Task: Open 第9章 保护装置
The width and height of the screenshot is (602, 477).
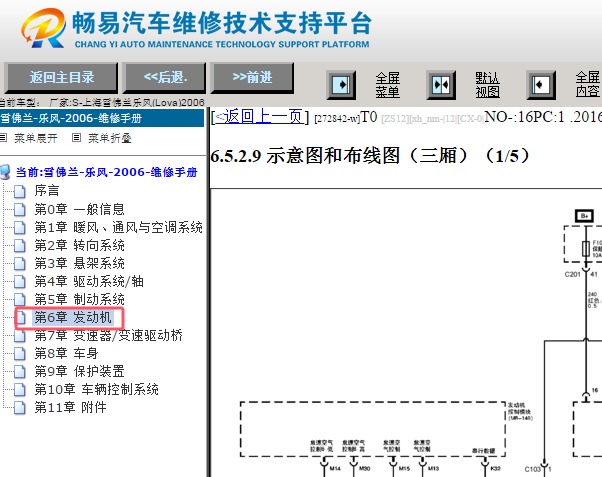Action: coord(79,371)
